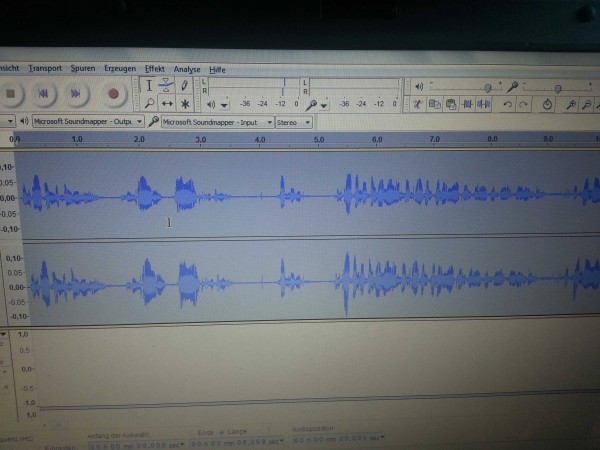Click the upper stereo channel waveform
Screen dimensions: 600x450
(x=308, y=194)
